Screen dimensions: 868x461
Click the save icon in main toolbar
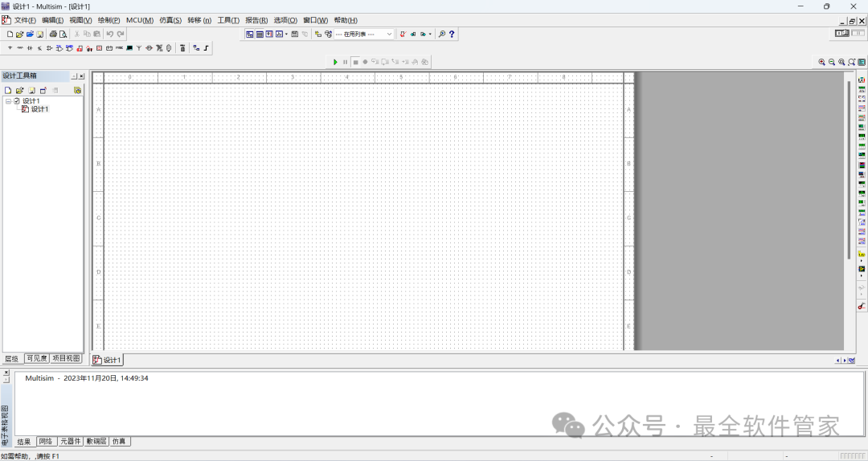pyautogui.click(x=39, y=35)
